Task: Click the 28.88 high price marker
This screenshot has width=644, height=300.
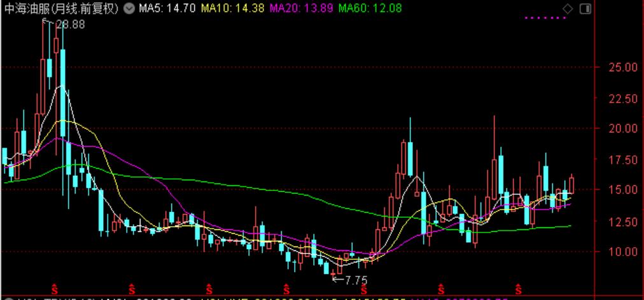Action: click(70, 25)
